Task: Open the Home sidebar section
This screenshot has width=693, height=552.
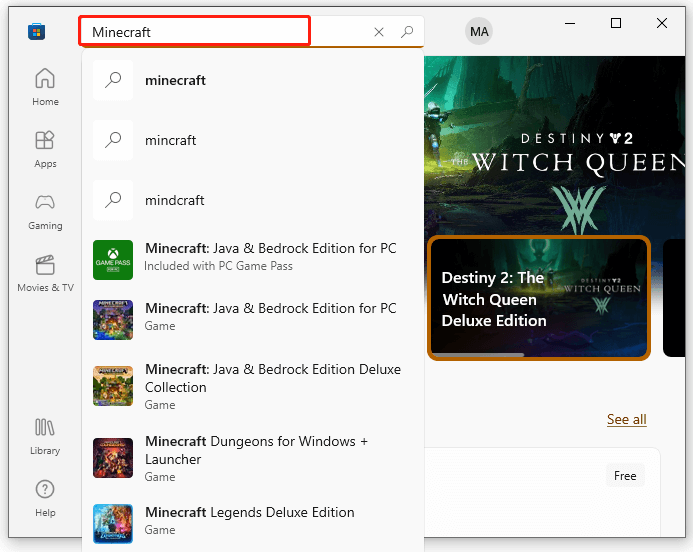Action: [x=45, y=86]
